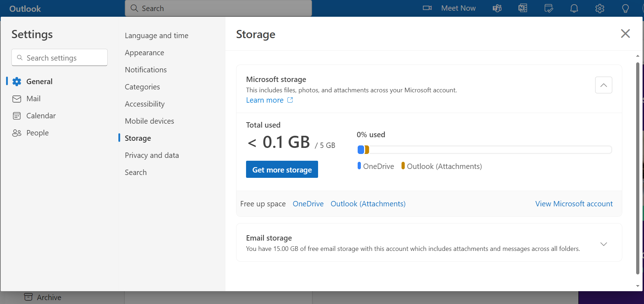
Task: Follow the Learn more link
Action: [x=265, y=100]
